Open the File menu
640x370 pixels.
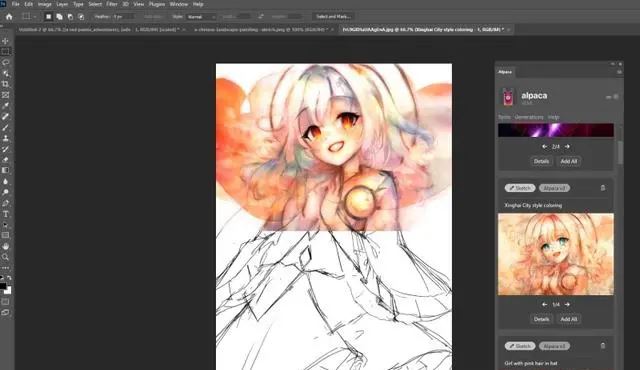tap(16, 4)
